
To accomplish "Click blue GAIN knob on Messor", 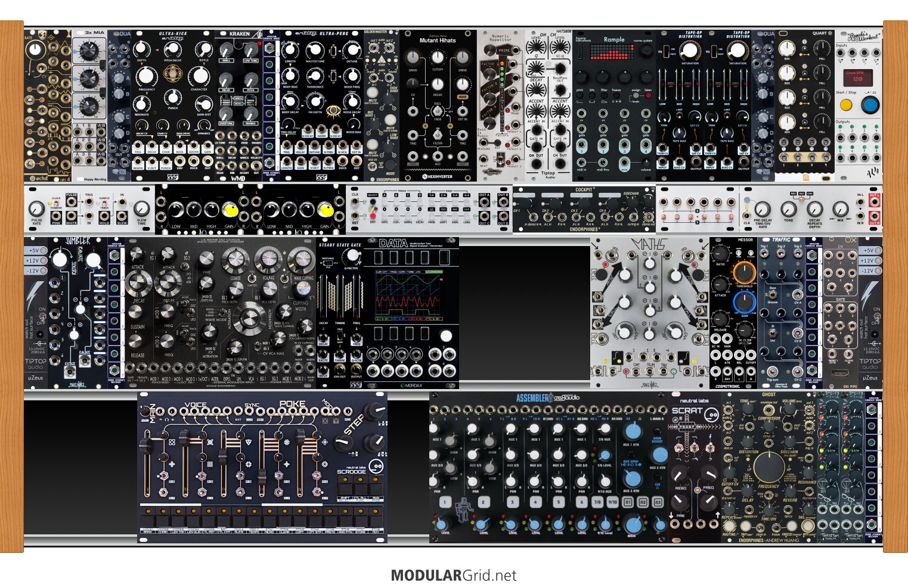I will click(744, 302).
